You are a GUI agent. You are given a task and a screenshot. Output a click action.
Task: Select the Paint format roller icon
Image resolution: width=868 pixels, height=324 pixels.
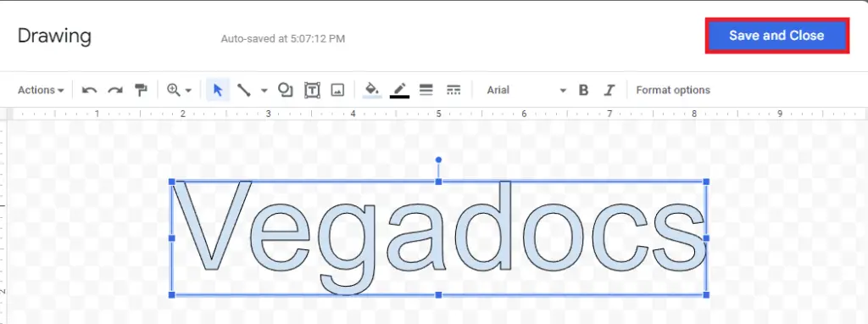[x=142, y=90]
